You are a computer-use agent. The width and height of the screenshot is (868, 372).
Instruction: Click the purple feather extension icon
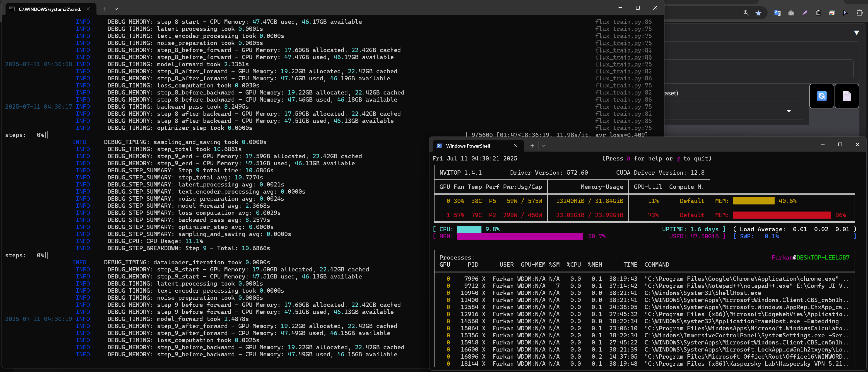pos(805,13)
